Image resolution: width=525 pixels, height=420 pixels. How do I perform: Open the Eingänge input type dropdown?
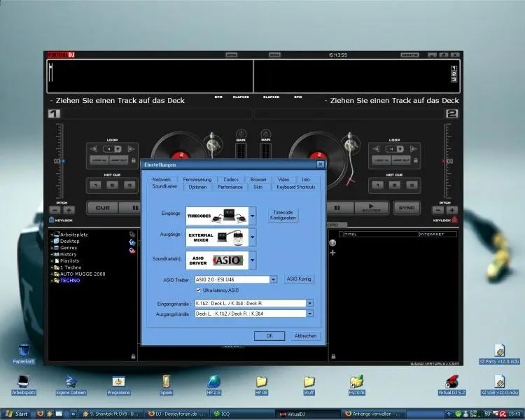point(253,214)
